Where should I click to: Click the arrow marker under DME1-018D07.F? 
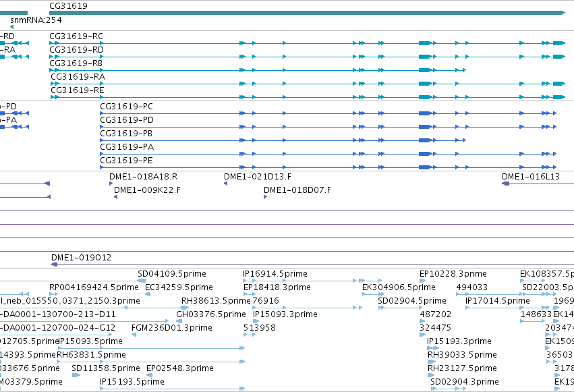click(x=265, y=197)
